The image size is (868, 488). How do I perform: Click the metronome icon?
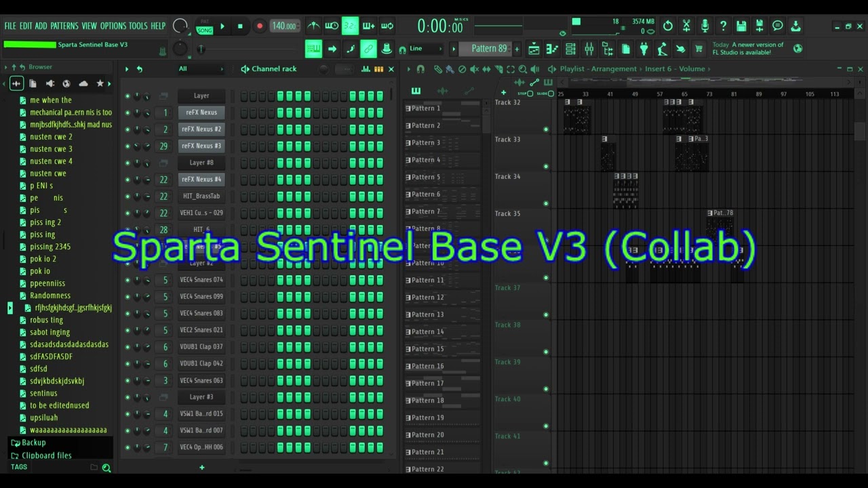pos(313,26)
